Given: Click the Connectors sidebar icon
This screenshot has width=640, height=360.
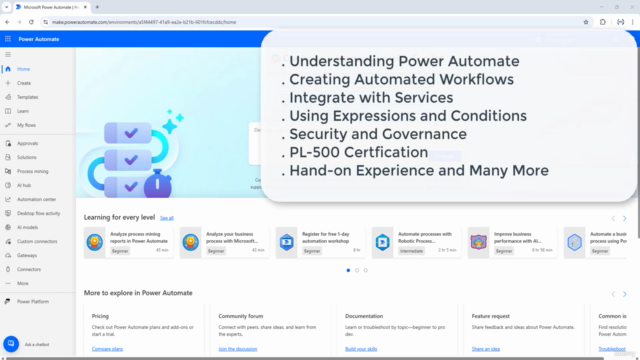Looking at the screenshot, I should pos(8,269).
